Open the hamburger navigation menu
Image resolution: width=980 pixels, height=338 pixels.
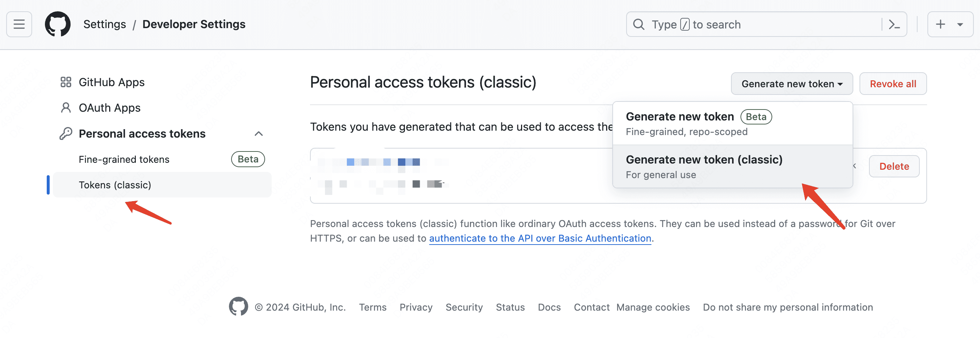[x=19, y=24]
